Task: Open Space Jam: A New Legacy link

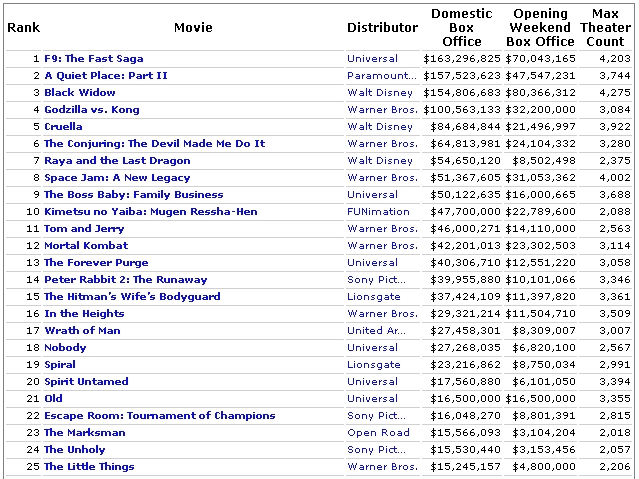Action: pos(117,178)
